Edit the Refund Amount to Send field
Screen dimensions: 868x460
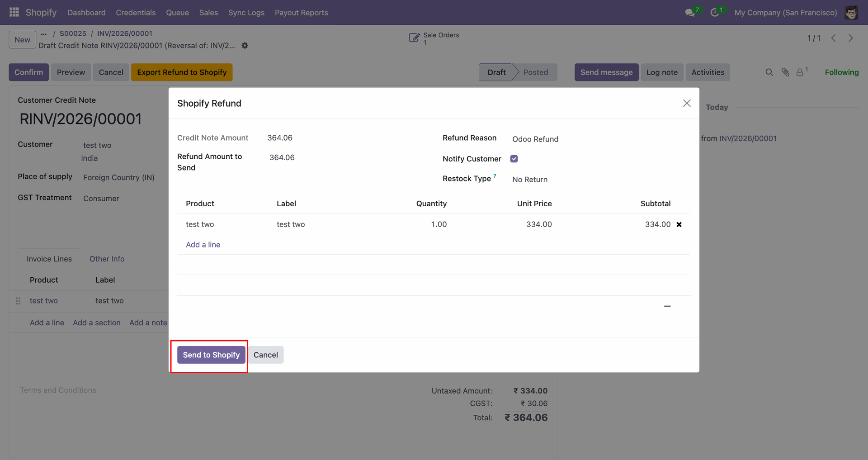(x=346, y=157)
